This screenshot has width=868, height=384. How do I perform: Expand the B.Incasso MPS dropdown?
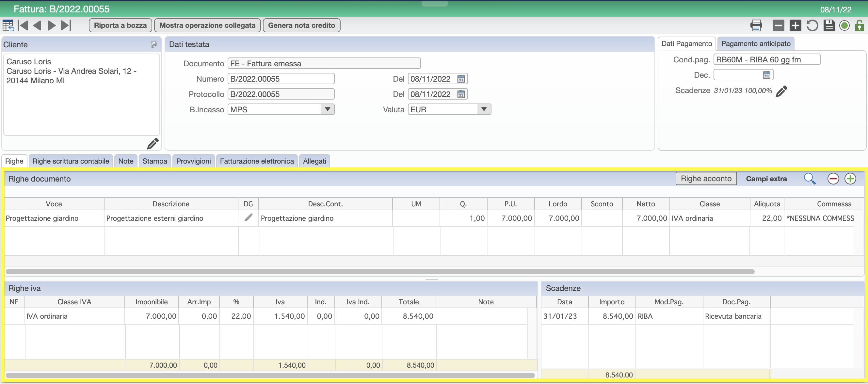click(327, 109)
